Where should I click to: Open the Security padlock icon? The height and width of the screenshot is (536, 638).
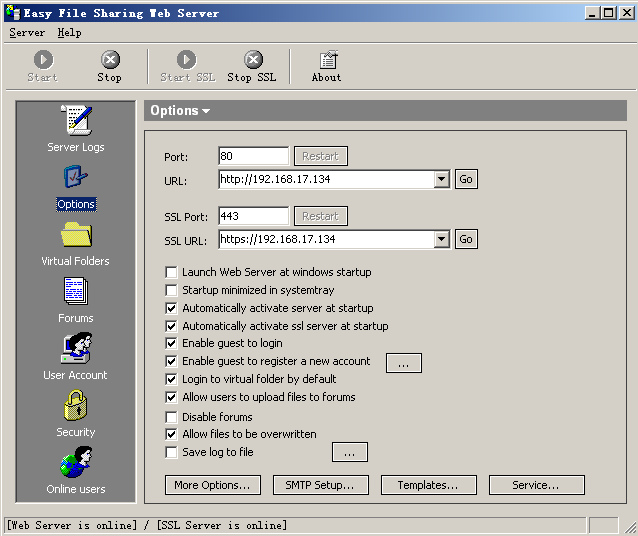pyautogui.click(x=76, y=405)
